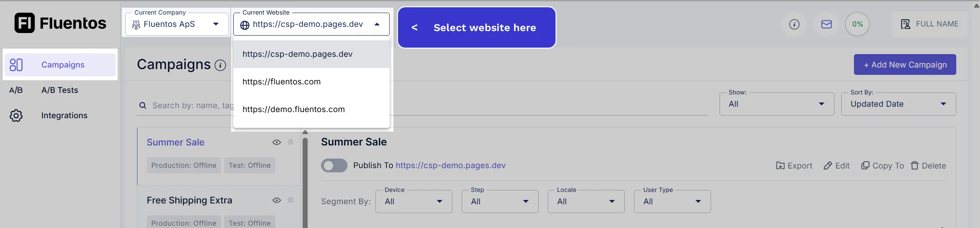This screenshot has height=228, width=980.
Task: Click the user profile icon beside FULL NAME
Action: (906, 24)
